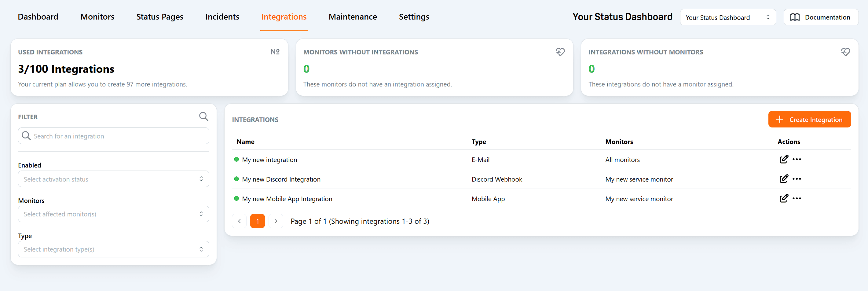The height and width of the screenshot is (291, 868).
Task: Click the Create Integration button
Action: point(809,120)
